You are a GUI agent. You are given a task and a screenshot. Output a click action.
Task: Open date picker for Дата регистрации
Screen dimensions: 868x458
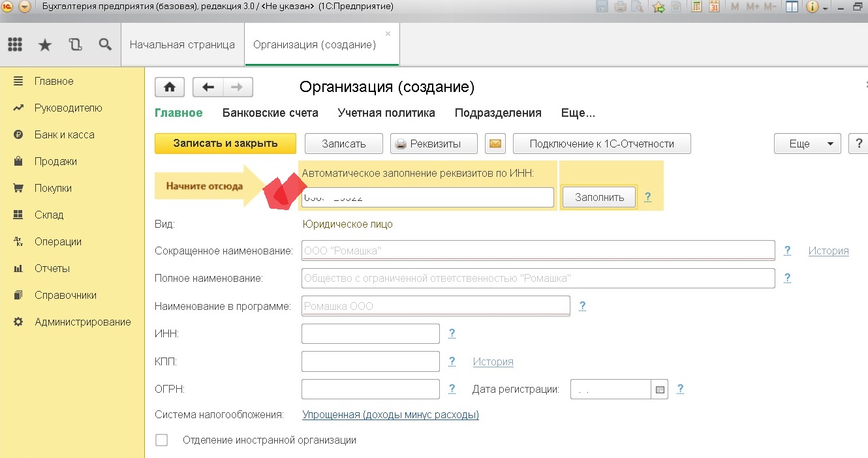(660, 389)
